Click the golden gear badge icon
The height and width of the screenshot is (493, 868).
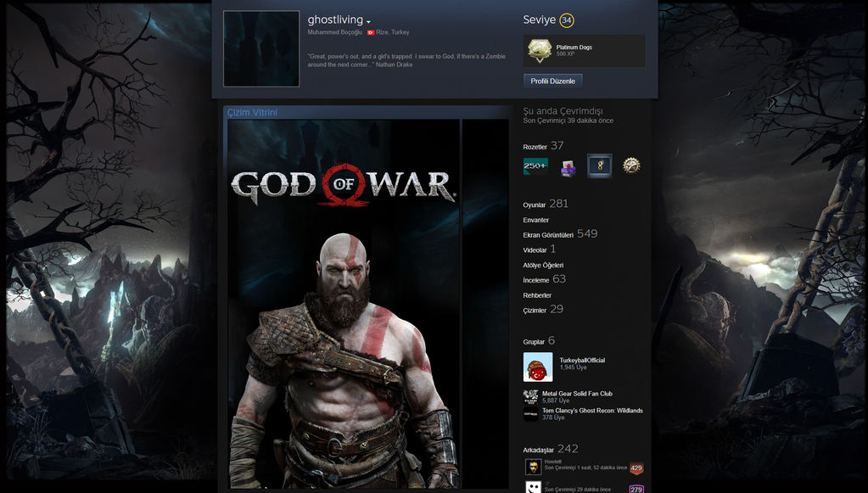(631, 165)
